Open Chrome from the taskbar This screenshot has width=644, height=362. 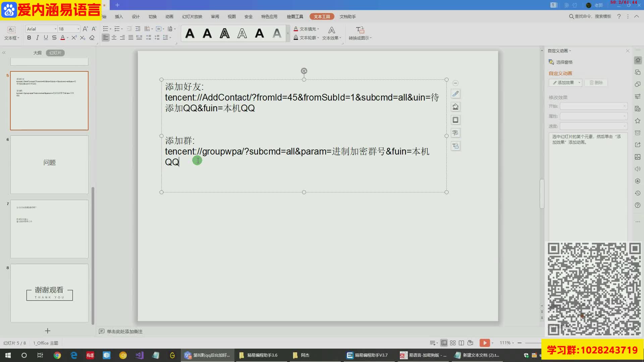[x=57, y=355]
